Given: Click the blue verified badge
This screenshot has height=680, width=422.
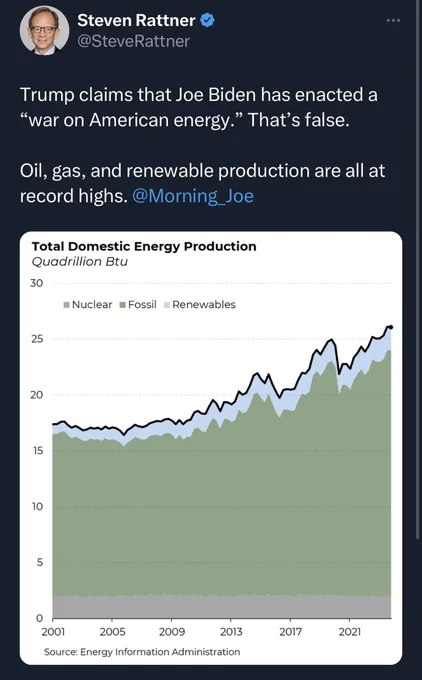Looking at the screenshot, I should [207, 20].
